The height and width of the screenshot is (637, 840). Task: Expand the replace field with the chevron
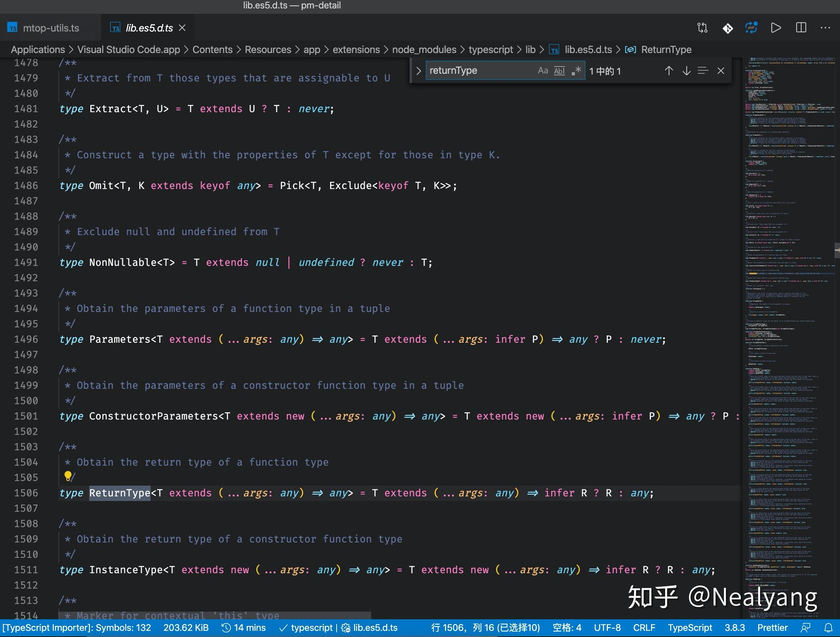[x=418, y=70]
